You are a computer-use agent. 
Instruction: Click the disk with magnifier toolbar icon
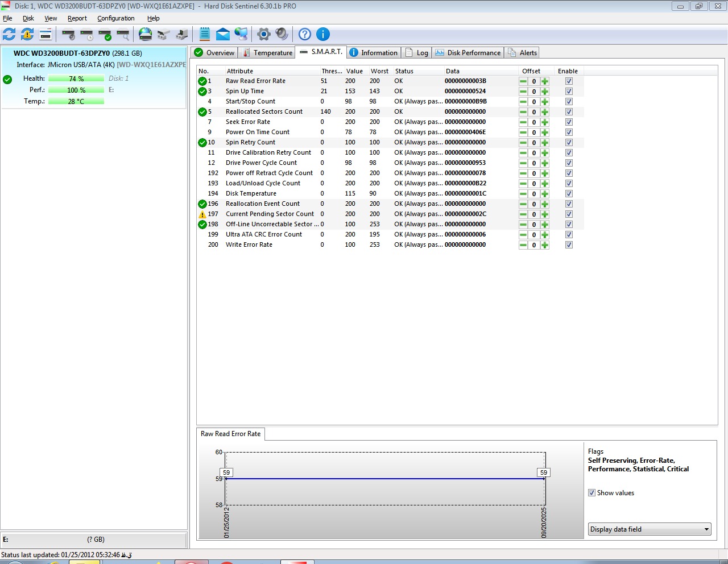click(x=123, y=35)
